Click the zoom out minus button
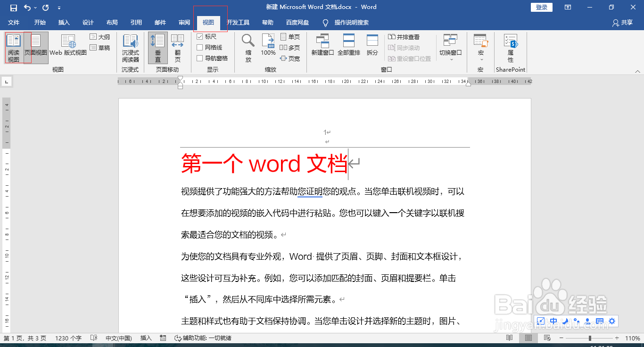The height and width of the screenshot is (347, 644). [562, 338]
